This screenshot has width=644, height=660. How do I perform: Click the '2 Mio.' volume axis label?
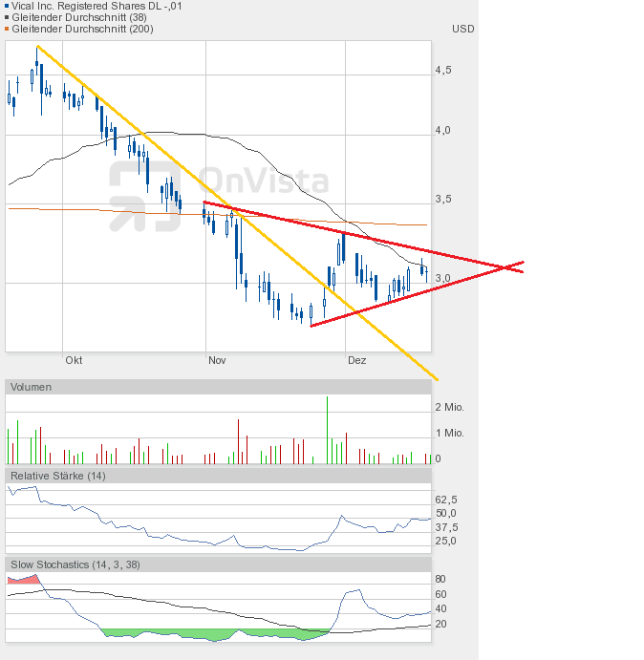click(449, 407)
